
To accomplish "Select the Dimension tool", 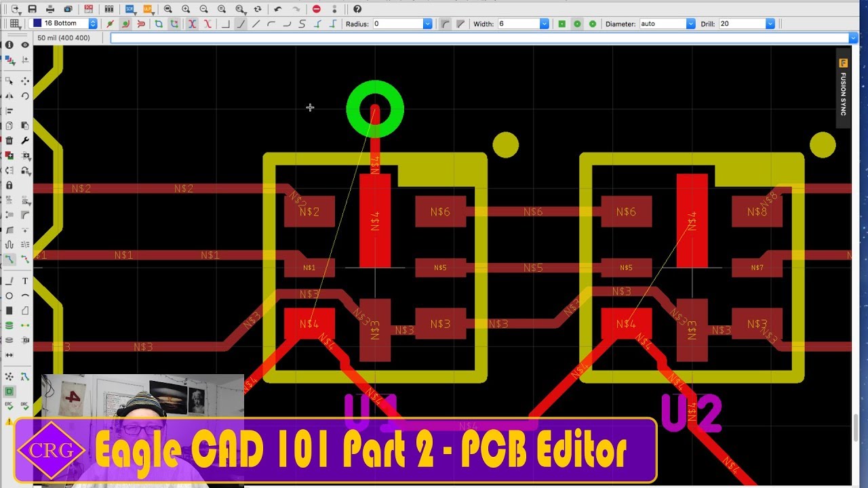I will [x=9, y=355].
